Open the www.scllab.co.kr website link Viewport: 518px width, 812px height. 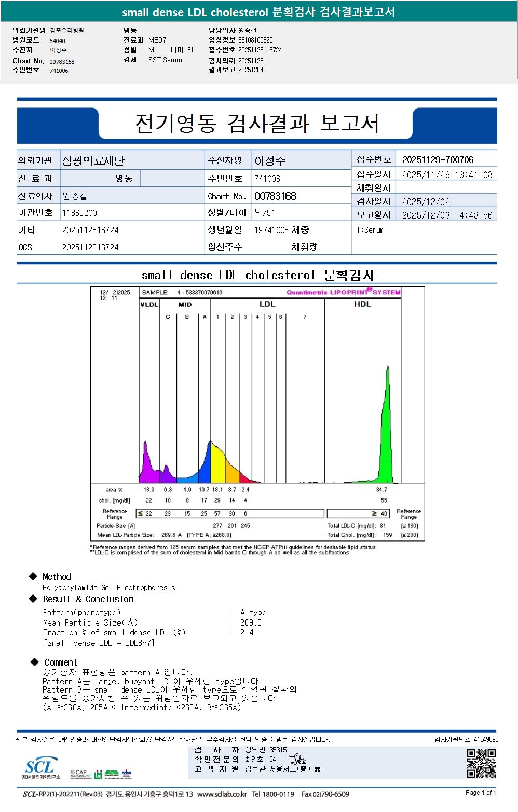coord(222,794)
